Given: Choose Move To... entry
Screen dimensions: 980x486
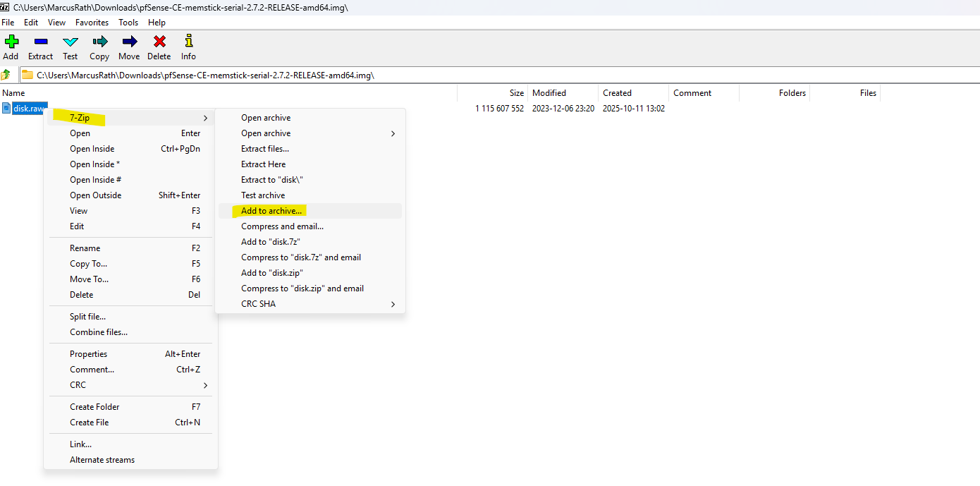Looking at the screenshot, I should [x=130, y=279].
